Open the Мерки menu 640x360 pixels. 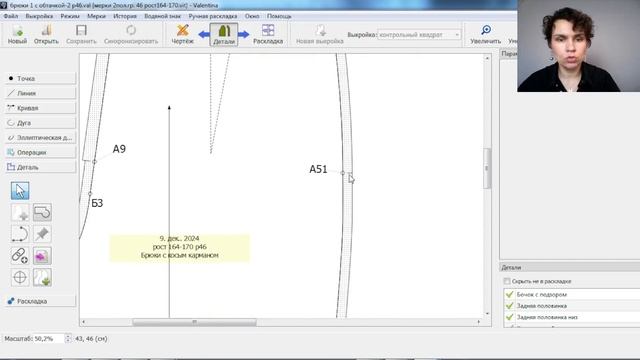click(96, 16)
